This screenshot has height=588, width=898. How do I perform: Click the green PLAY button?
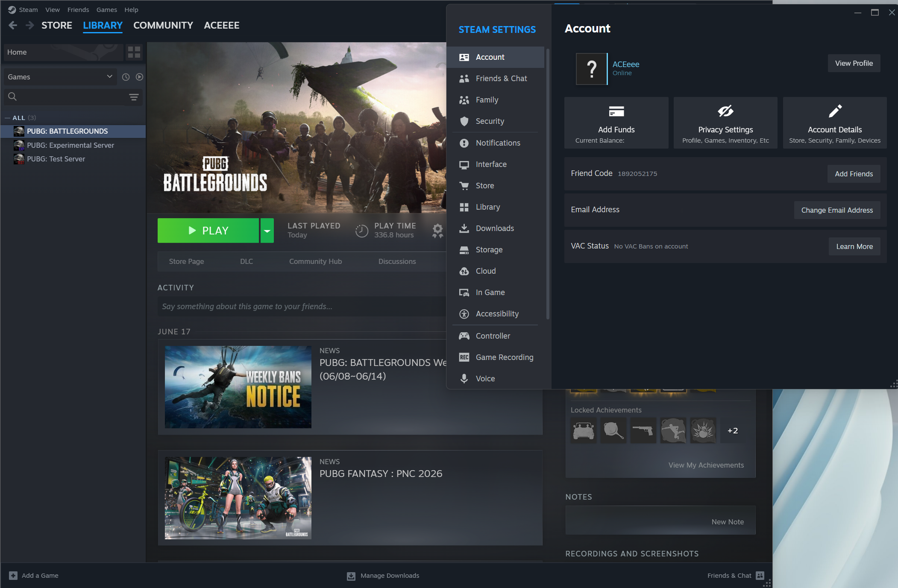208,231
